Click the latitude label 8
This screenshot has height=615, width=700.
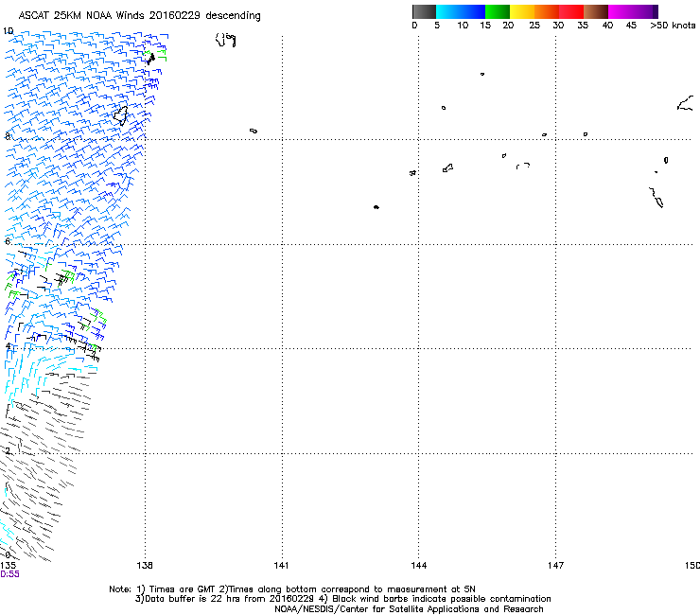(x=8, y=136)
